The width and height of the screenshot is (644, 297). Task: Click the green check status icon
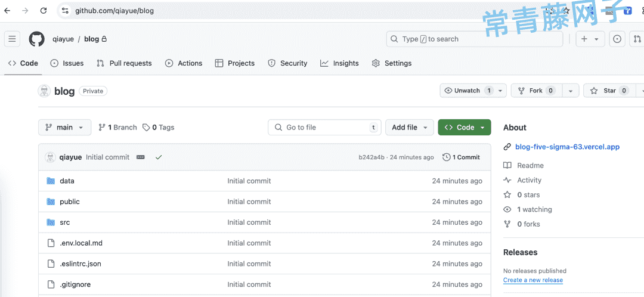click(x=159, y=157)
